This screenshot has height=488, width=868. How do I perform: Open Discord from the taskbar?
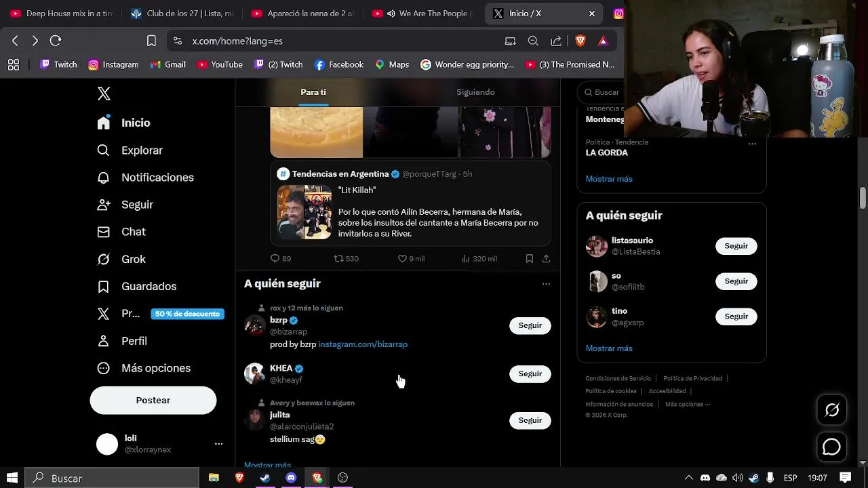pyautogui.click(x=291, y=478)
